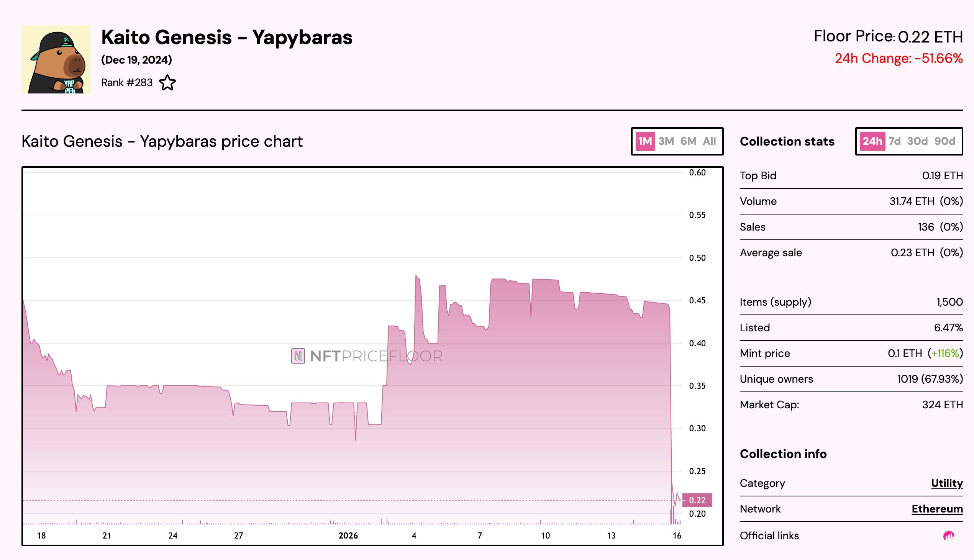Image resolution: width=974 pixels, height=560 pixels.
Task: Open the Utility category link
Action: 947,483
